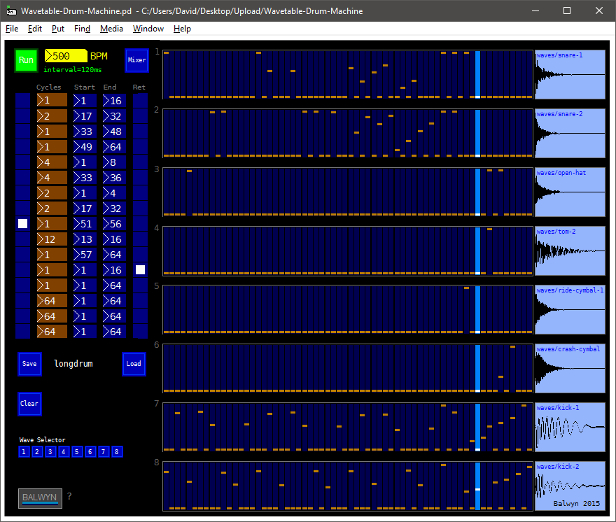Screen dimensions: 616x522
Task: Choose Wave Selector slot 6
Action: pos(90,452)
